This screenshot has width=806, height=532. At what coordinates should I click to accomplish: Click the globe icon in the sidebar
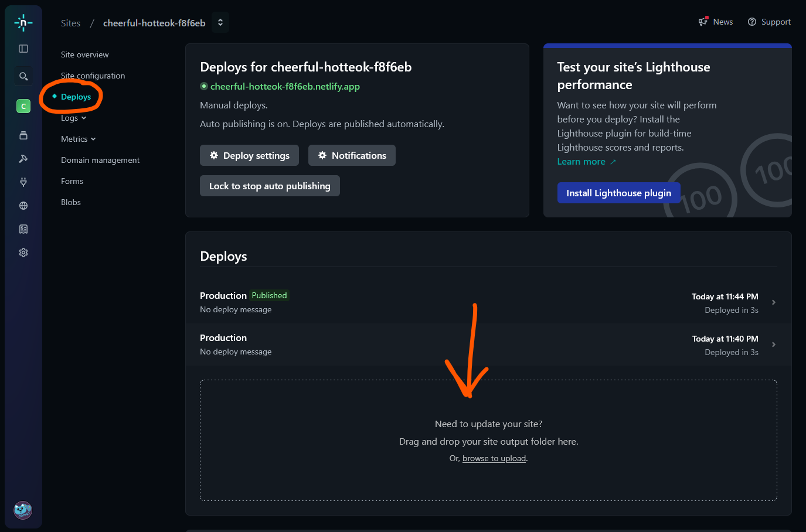click(x=23, y=206)
